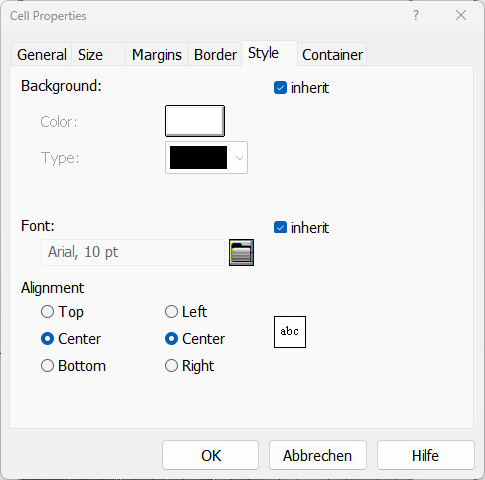Open the Border tab

click(215, 55)
